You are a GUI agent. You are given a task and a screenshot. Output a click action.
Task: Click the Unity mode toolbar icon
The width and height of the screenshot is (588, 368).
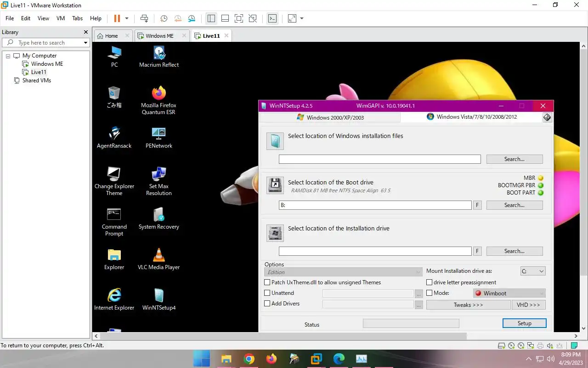pos(253,18)
